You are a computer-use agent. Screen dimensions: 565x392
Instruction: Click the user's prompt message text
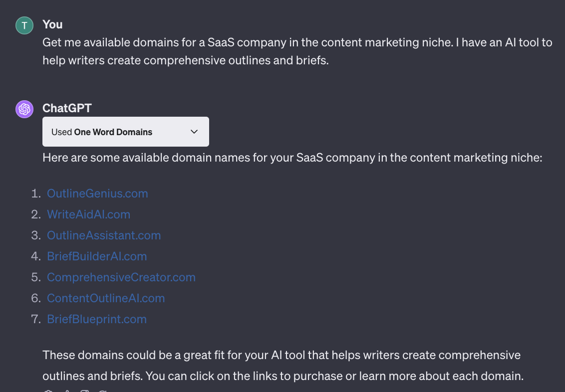[x=297, y=51]
